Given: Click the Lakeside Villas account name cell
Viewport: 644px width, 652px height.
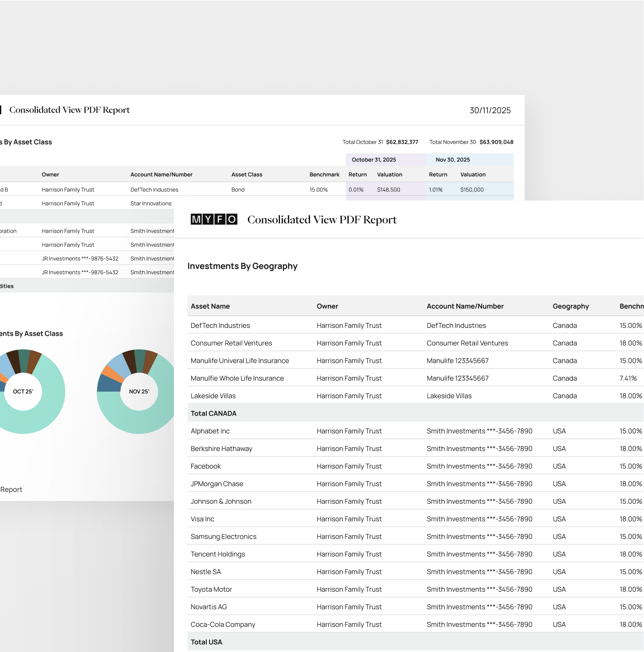Looking at the screenshot, I should (449, 396).
